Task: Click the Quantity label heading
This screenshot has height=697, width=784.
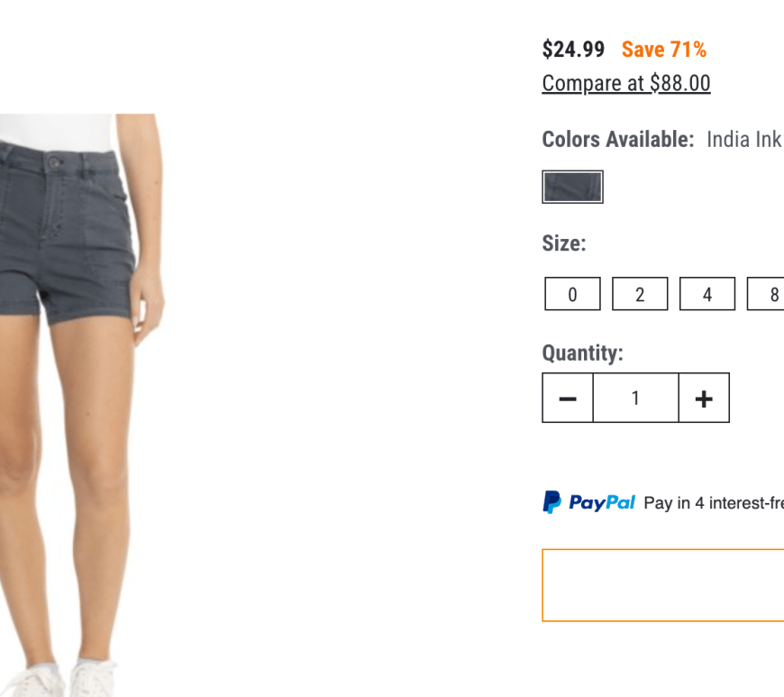Action: coord(582,353)
